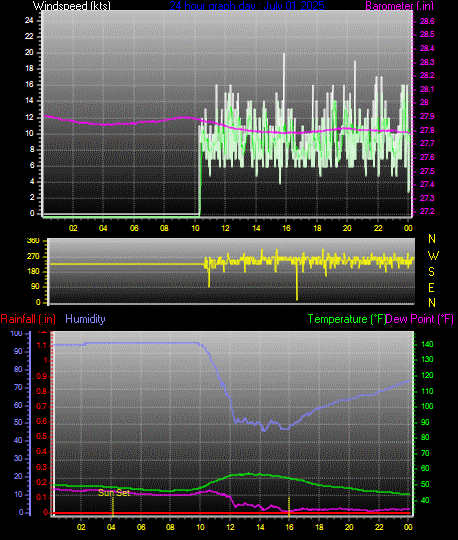Viewport: 458px width, 540px height.
Task: Click the "Windspeed (kts)" chart title
Action: [72, 6]
